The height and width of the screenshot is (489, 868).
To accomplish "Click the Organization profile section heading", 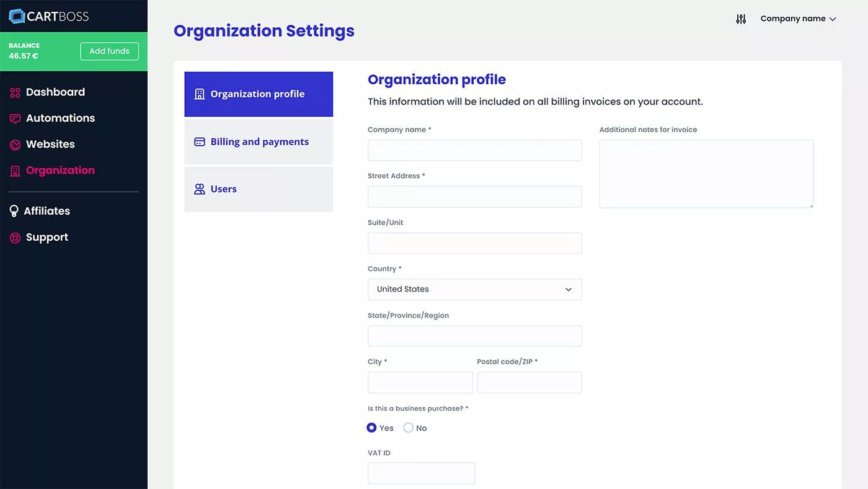I will (x=437, y=79).
